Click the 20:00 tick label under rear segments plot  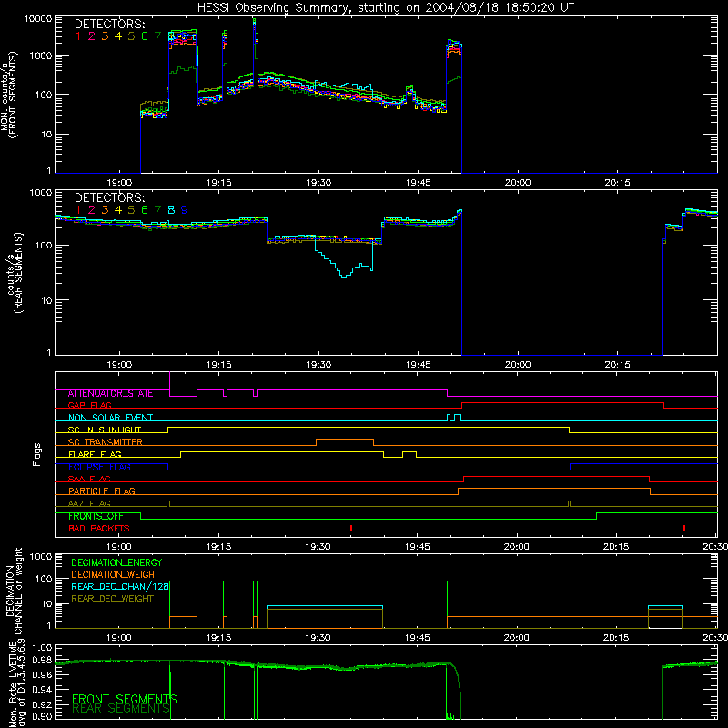pos(518,365)
